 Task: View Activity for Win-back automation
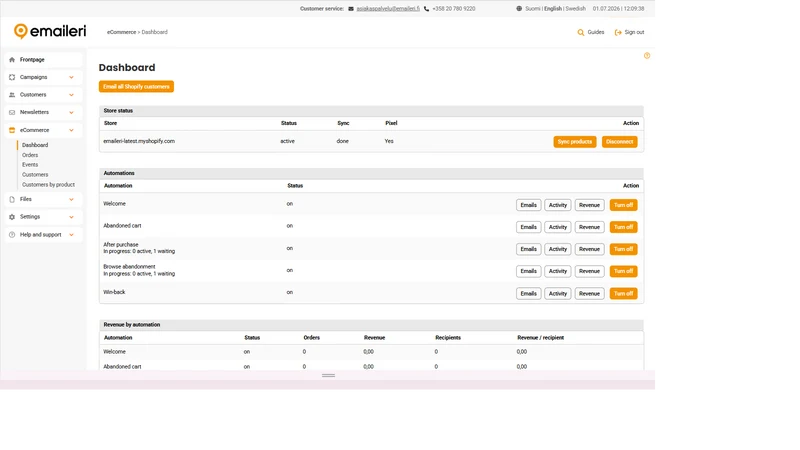[x=557, y=293]
